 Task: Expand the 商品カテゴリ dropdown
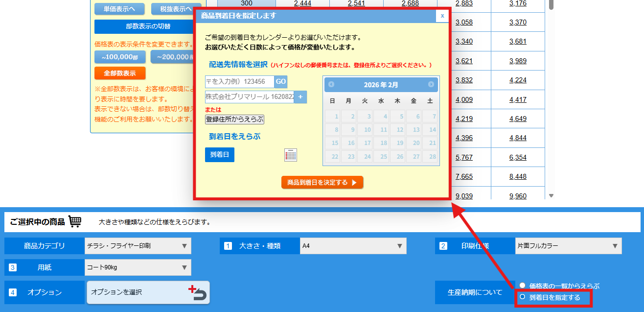pyautogui.click(x=138, y=246)
